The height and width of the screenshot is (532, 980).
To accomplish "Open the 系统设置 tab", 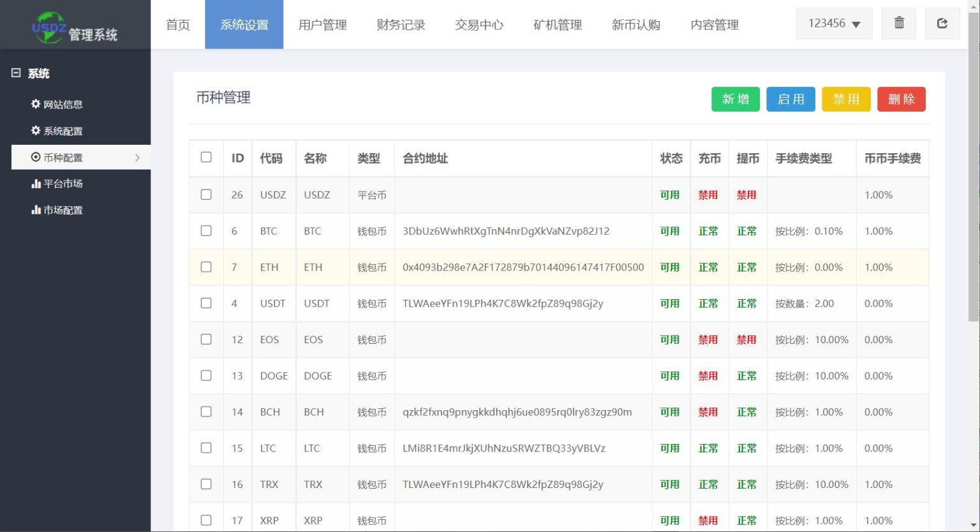I will pyautogui.click(x=244, y=24).
